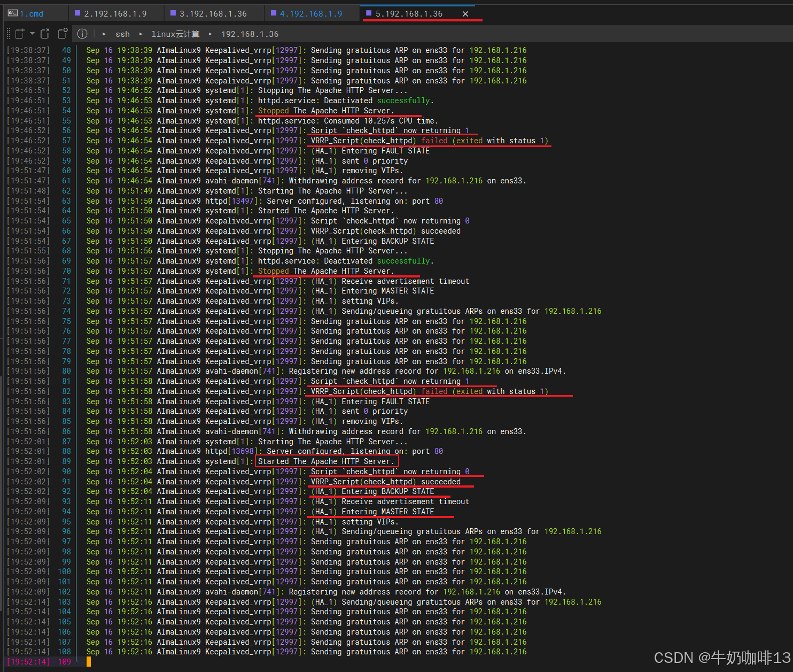Image resolution: width=793 pixels, height=672 pixels.
Task: Select the 4.192.168.1.9 tab
Action: pos(311,14)
